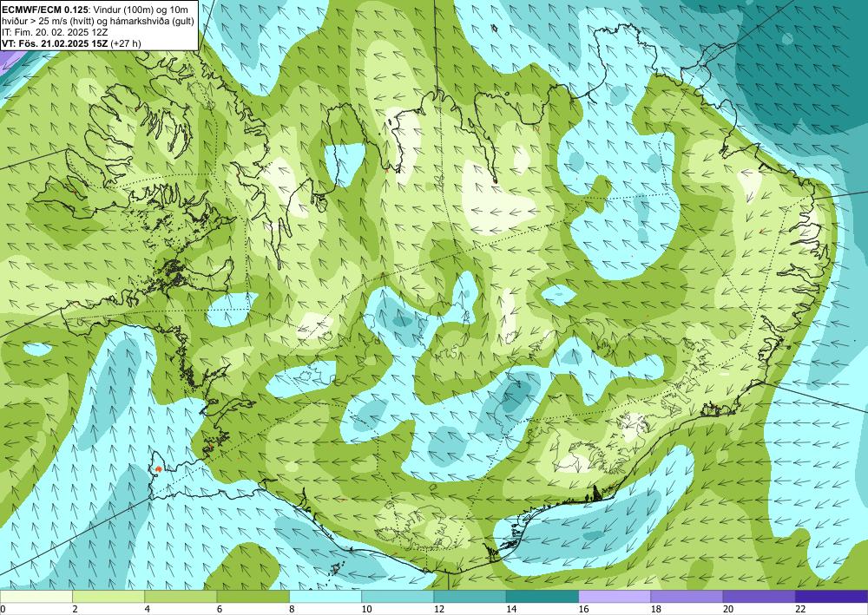868x615 pixels.
Task: Click the '20' label on the color scale
Action: (x=728, y=609)
